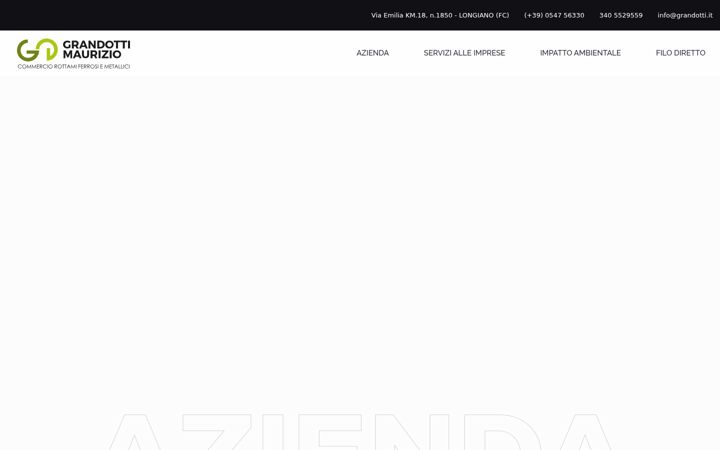Email info@grandotti.it from the top bar

(685, 15)
